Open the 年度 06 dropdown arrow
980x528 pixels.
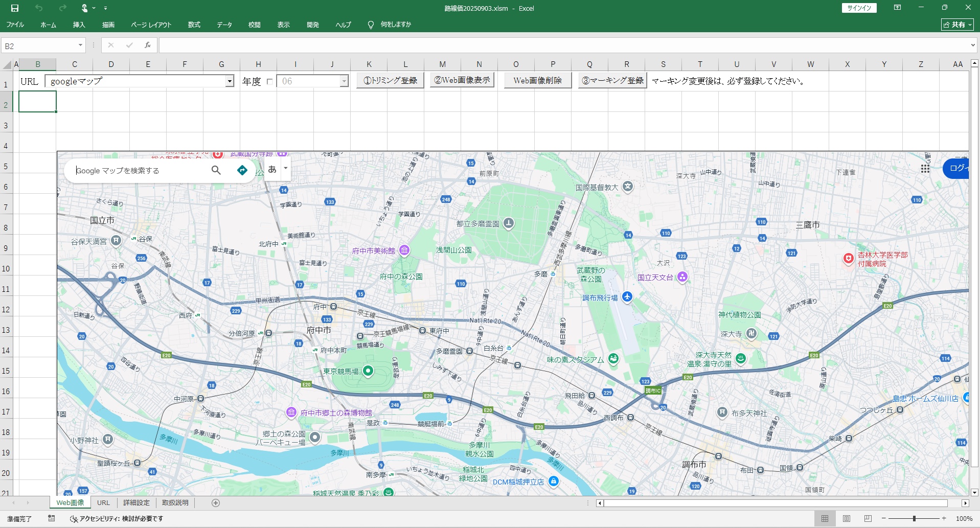(344, 81)
